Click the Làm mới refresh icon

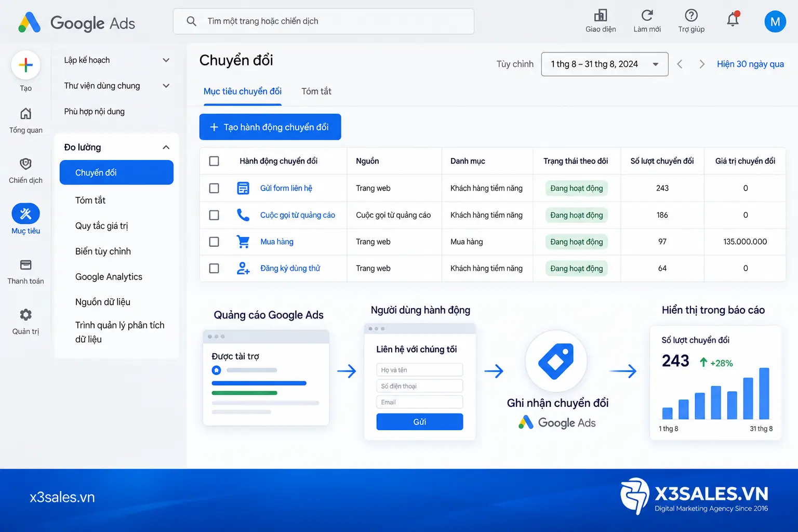pos(647,15)
